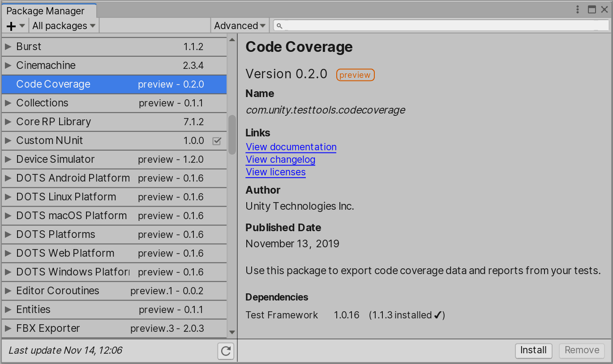Expand the Editor Coroutines entry

[x=8, y=291]
